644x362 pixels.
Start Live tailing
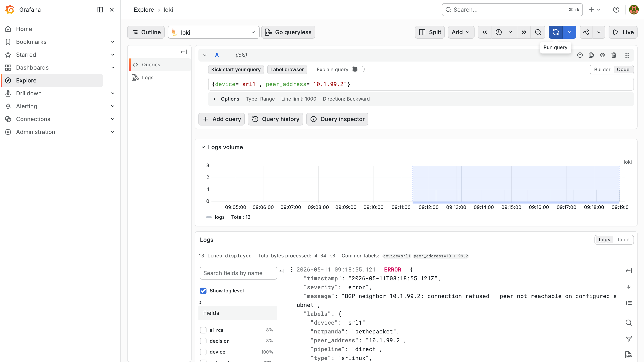(623, 32)
